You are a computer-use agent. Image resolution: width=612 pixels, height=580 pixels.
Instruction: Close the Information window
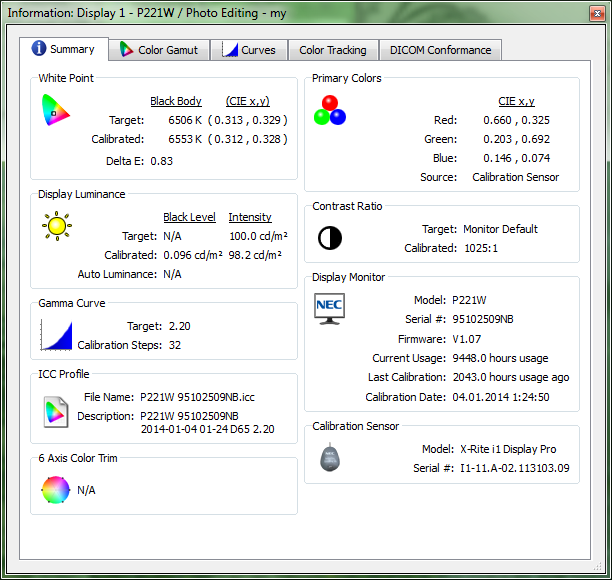pyautogui.click(x=597, y=14)
